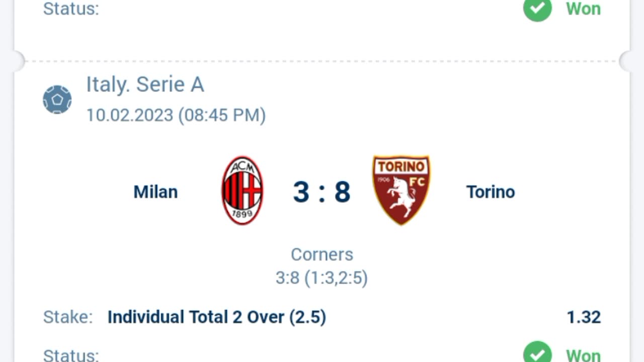Click the soccer ball sport icon
The height and width of the screenshot is (362, 644).
[57, 100]
